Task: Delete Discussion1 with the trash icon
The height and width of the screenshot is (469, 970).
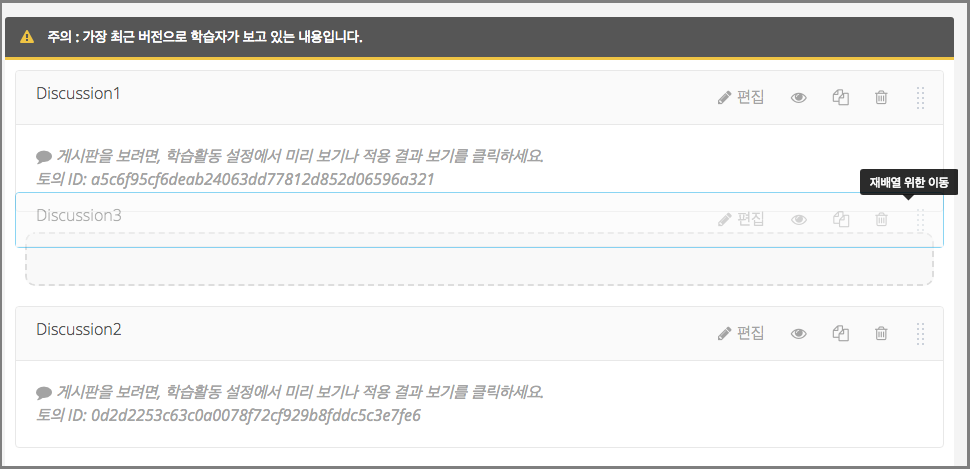Action: coord(881,97)
